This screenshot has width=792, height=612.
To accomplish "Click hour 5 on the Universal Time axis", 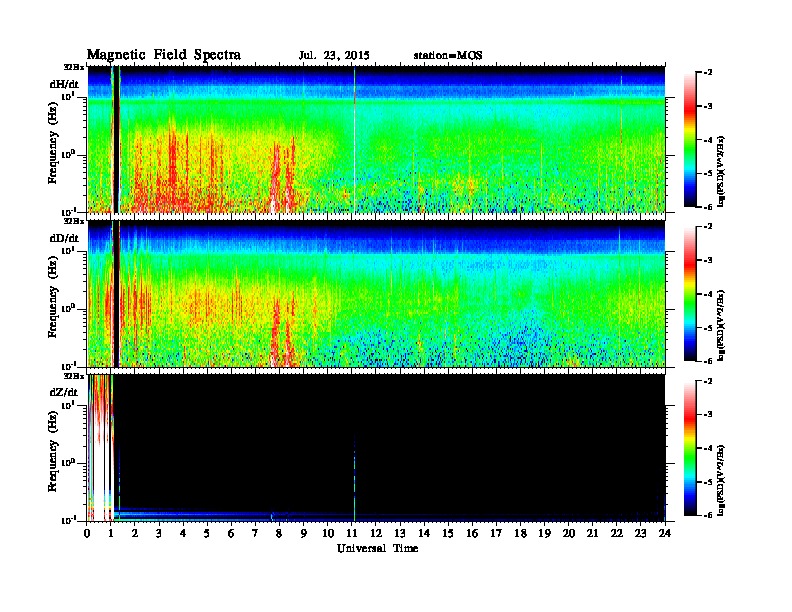I will click(x=207, y=533).
